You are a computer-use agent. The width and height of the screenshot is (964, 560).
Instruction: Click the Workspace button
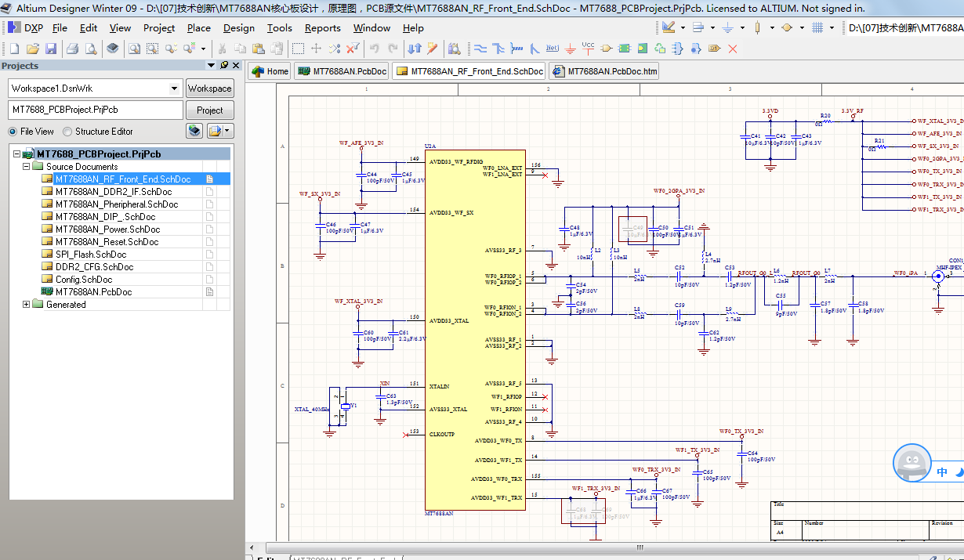(209, 89)
